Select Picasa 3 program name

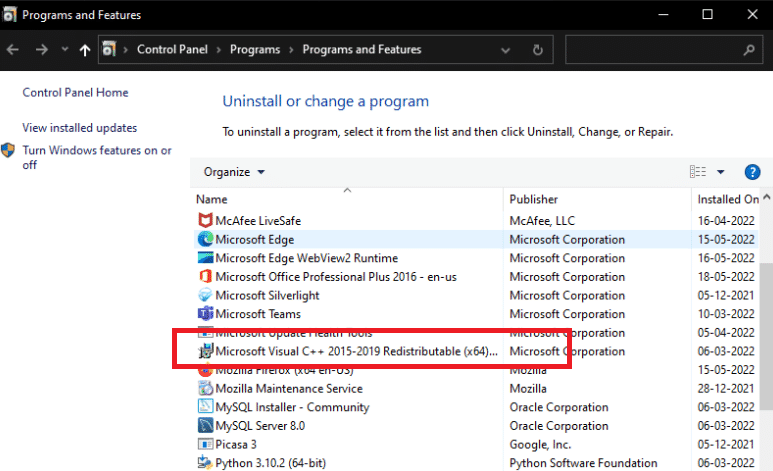pyautogui.click(x=236, y=444)
